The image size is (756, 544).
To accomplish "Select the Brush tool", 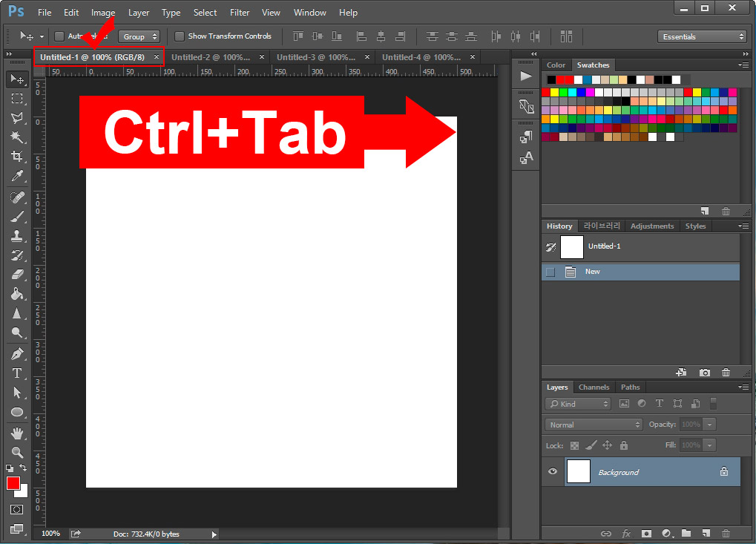I will pos(17,217).
